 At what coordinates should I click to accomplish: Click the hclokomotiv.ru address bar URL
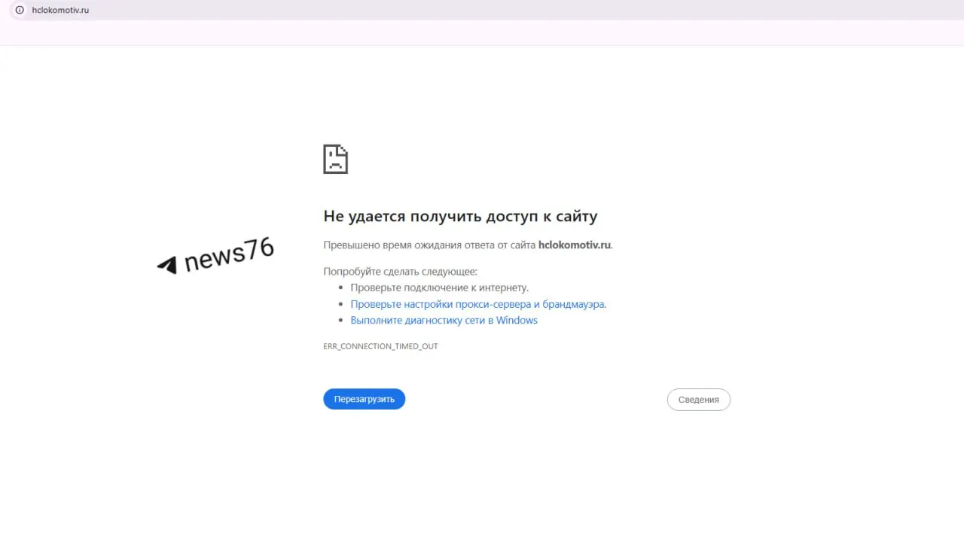[x=60, y=10]
